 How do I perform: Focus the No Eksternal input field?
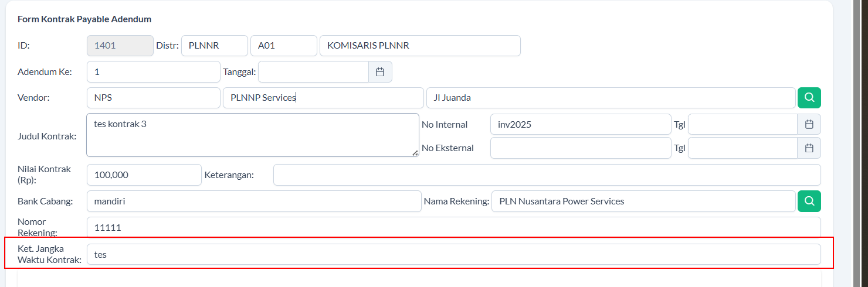tap(580, 148)
